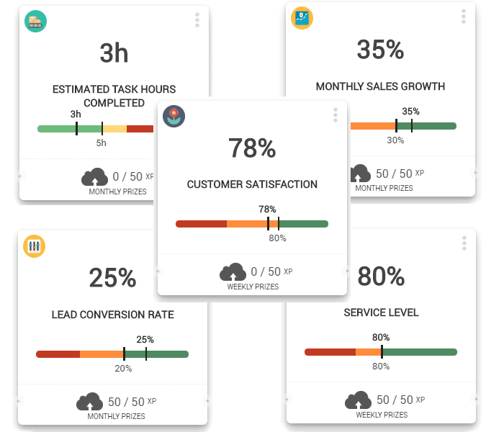Open the Service Level three-dot menu
The width and height of the screenshot is (504, 432).
pyautogui.click(x=464, y=243)
